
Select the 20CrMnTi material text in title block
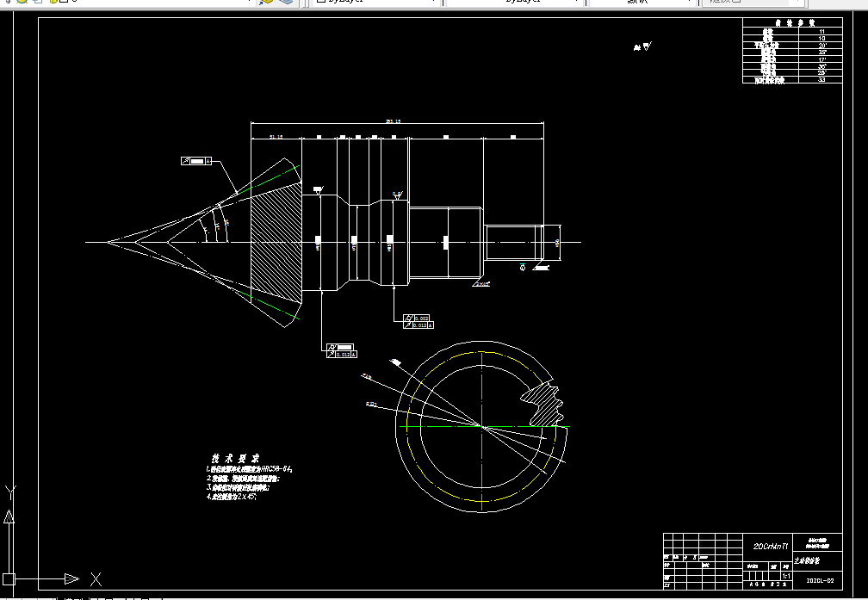(770, 547)
